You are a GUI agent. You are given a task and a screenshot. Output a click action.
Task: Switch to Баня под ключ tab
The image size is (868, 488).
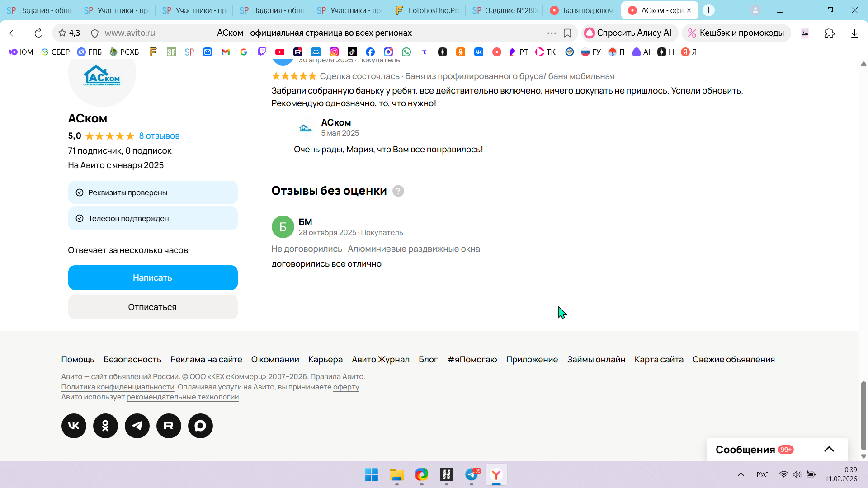pyautogui.click(x=582, y=10)
